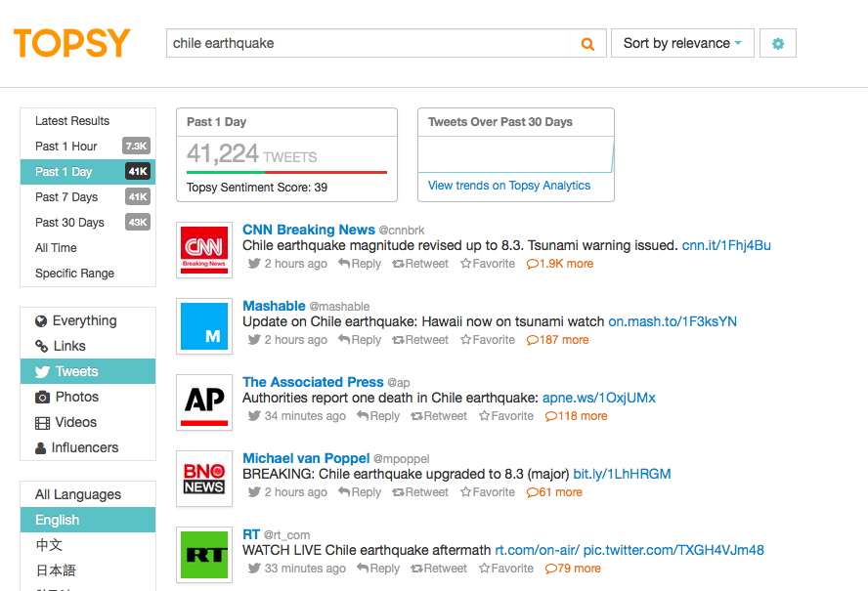Reply to Michael van Poppel's tweet
Screen dimensions: 868x591
(360, 492)
